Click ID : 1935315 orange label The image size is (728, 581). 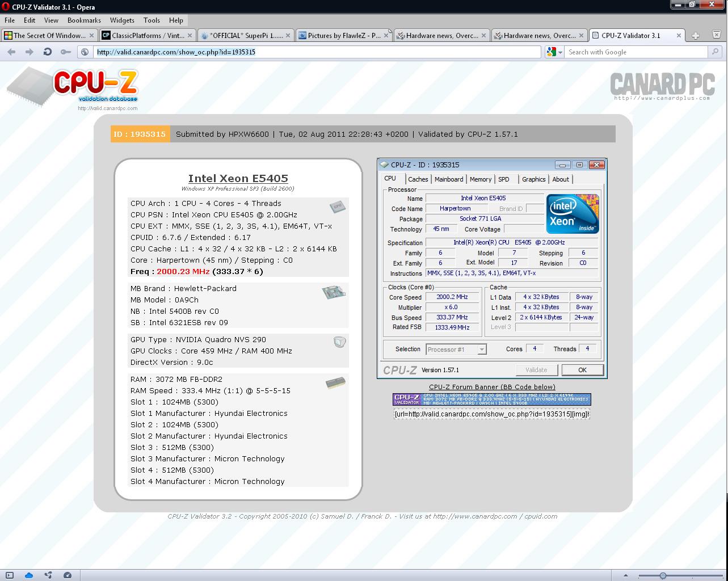[x=140, y=134]
